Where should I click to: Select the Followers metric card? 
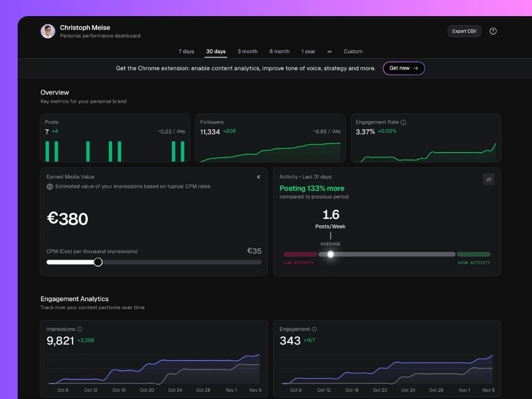[270, 138]
